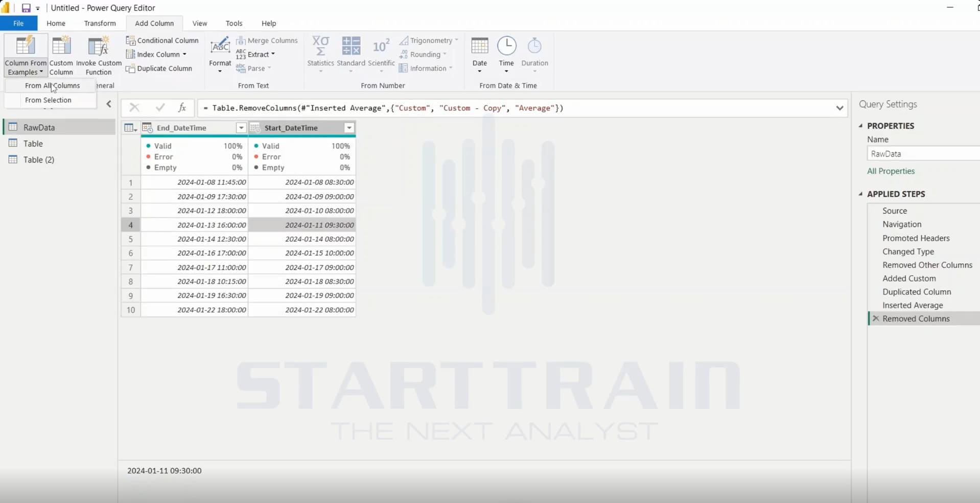Click the query Name input field
Image resolution: width=980 pixels, height=503 pixels.
(923, 154)
